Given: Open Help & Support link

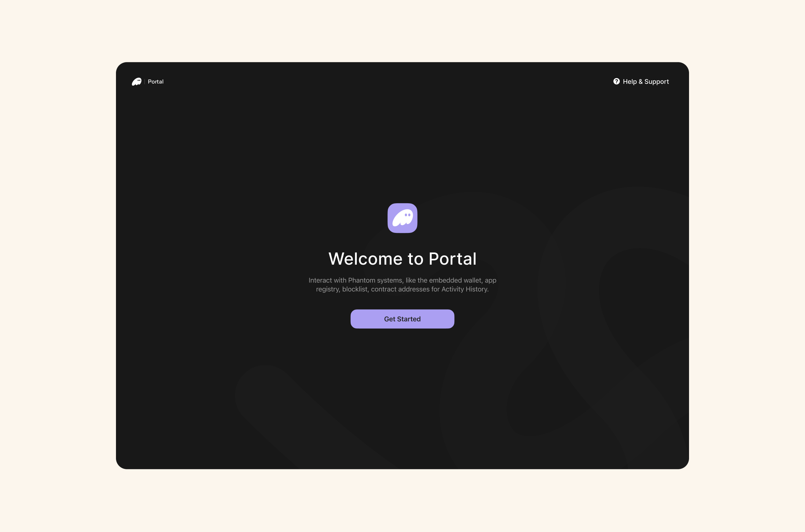Looking at the screenshot, I should 641,82.
